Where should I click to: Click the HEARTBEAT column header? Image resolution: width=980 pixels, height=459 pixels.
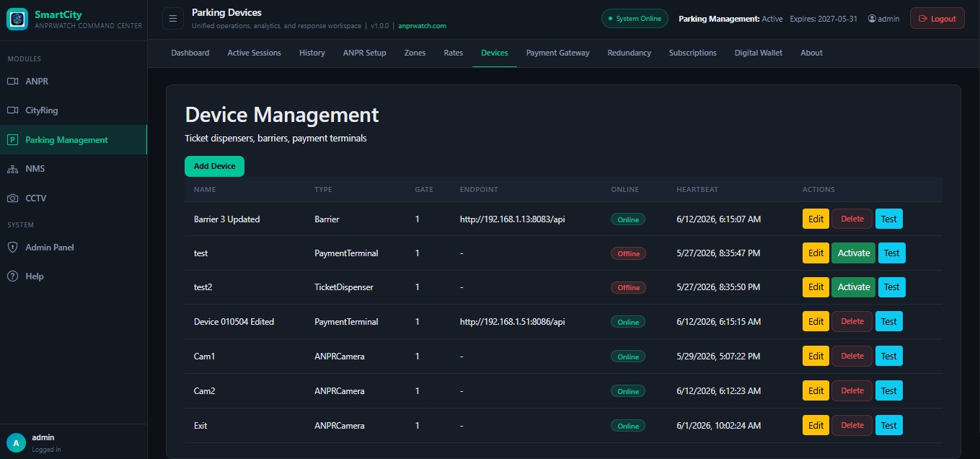coord(697,190)
